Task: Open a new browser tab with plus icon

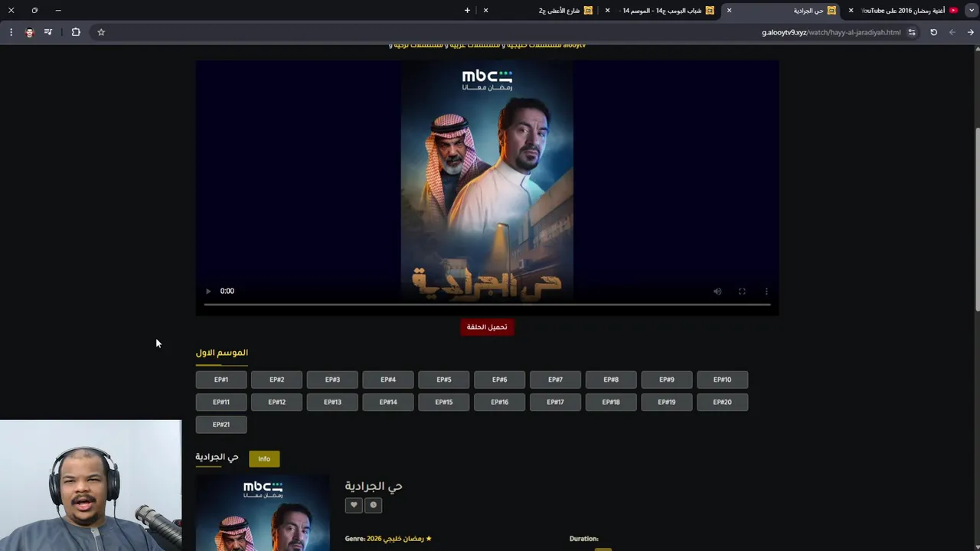Action: [x=467, y=11]
